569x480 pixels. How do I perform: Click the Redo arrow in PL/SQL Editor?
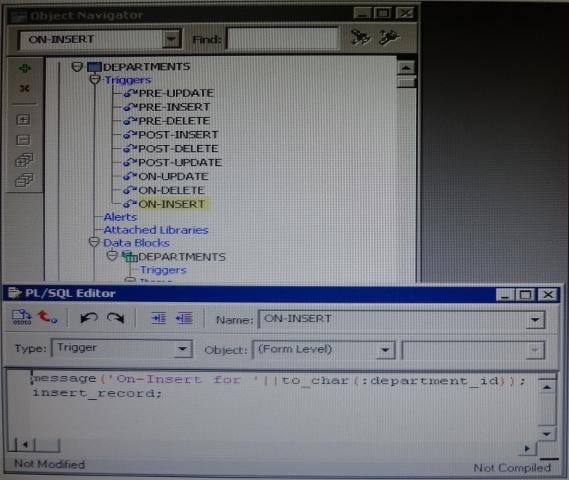(x=115, y=318)
